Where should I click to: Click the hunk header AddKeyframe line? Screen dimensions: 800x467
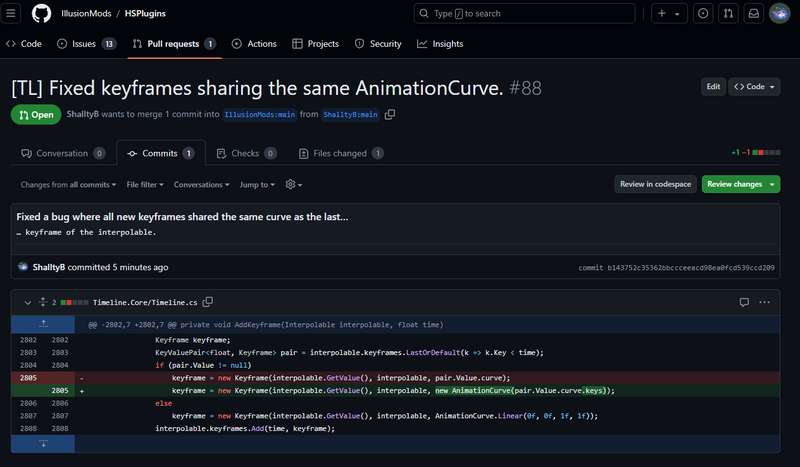point(266,325)
